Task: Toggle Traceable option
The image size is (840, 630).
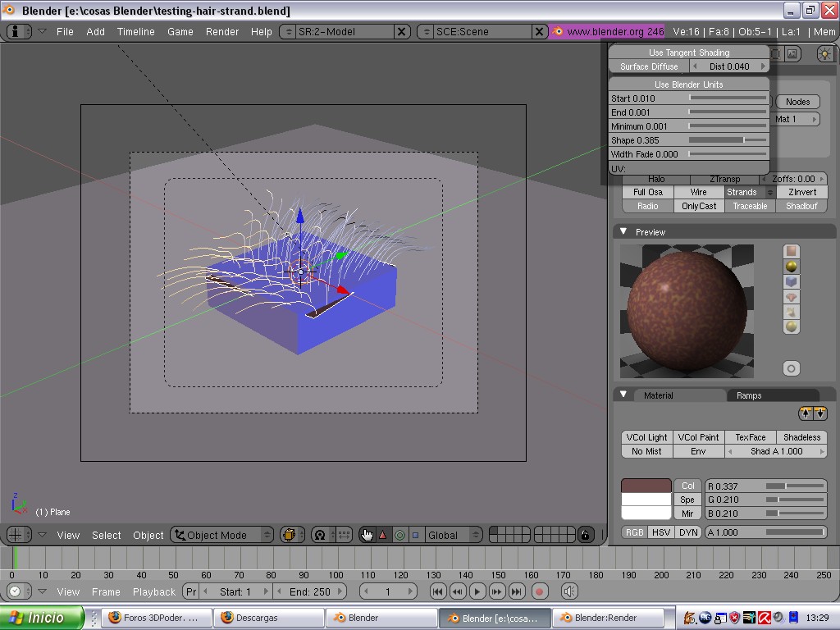Action: click(x=750, y=206)
